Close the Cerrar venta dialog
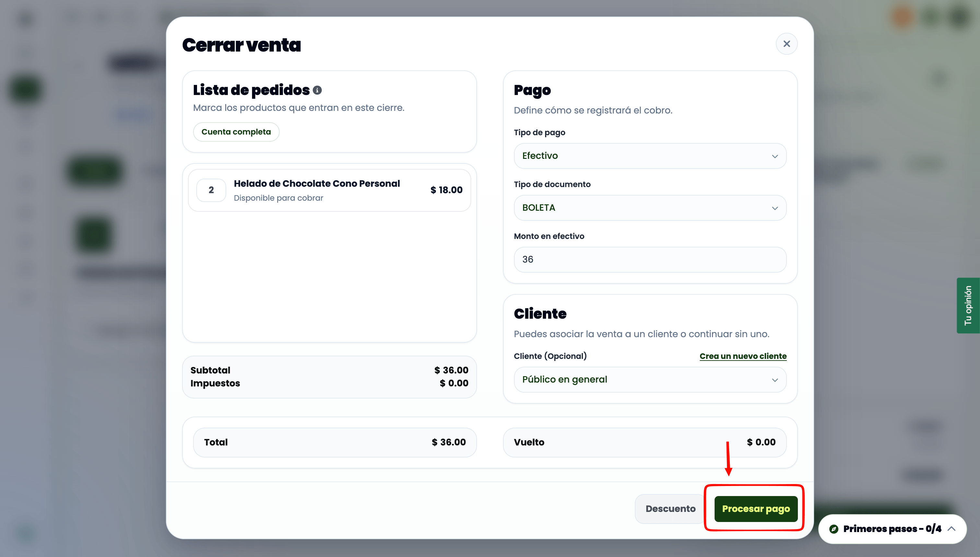980x557 pixels. click(x=786, y=44)
